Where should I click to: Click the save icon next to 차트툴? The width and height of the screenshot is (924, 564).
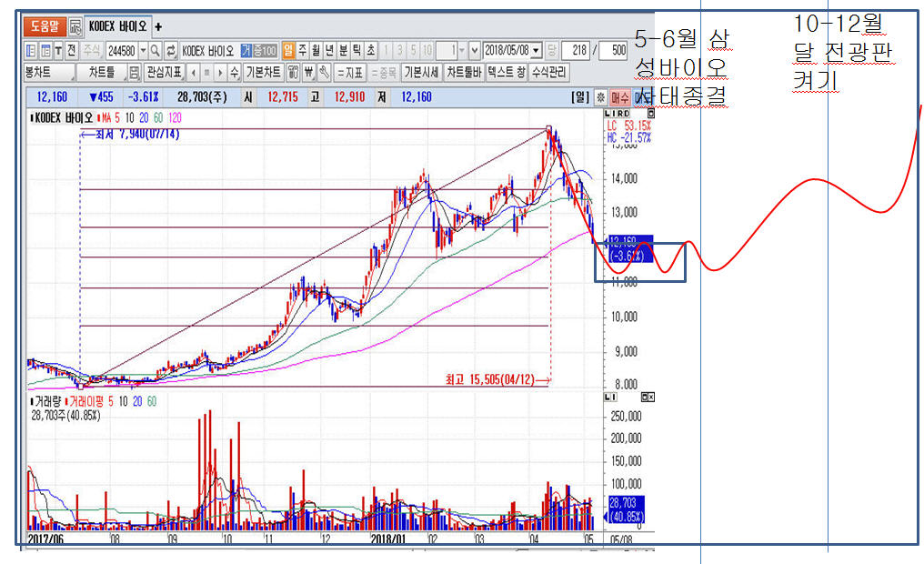[x=134, y=73]
